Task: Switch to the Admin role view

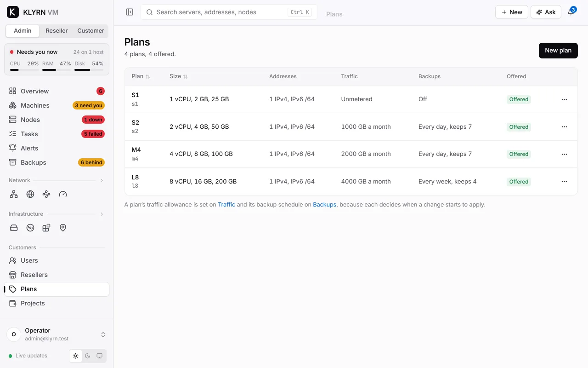Action: pos(23,31)
